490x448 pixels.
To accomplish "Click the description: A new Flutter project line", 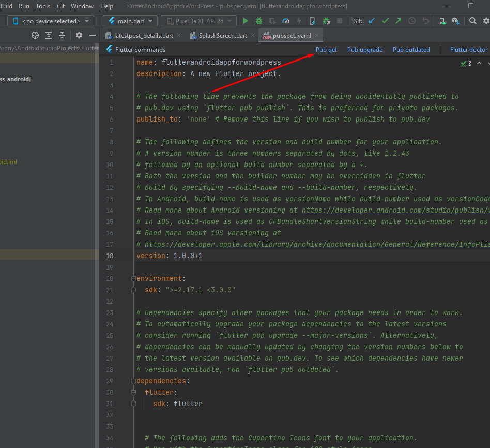I will pos(208,74).
